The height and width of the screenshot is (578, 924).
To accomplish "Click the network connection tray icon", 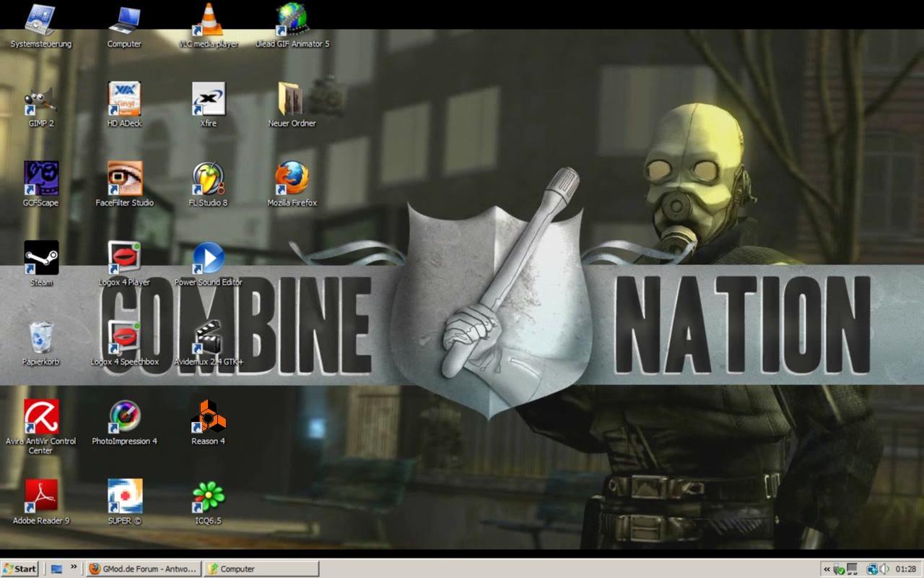I will click(872, 569).
